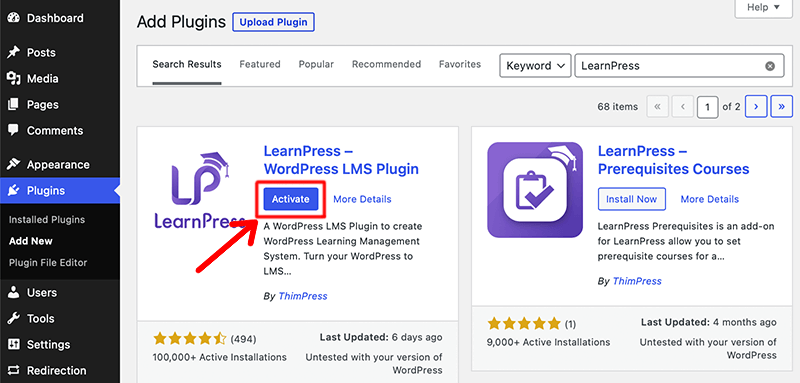The width and height of the screenshot is (800, 383).
Task: Click the Appearance paintbrush icon
Action: click(x=14, y=165)
